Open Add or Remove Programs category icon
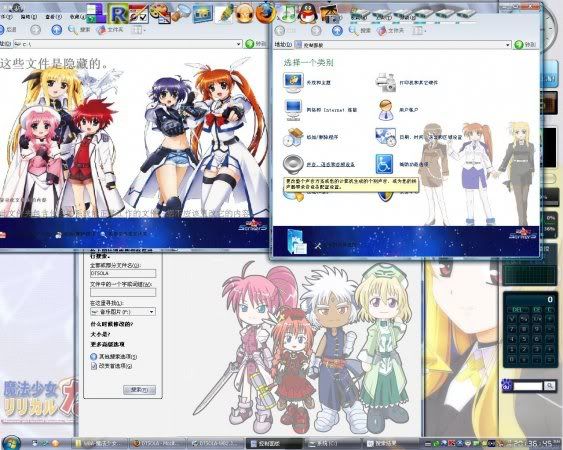 pyautogui.click(x=293, y=137)
